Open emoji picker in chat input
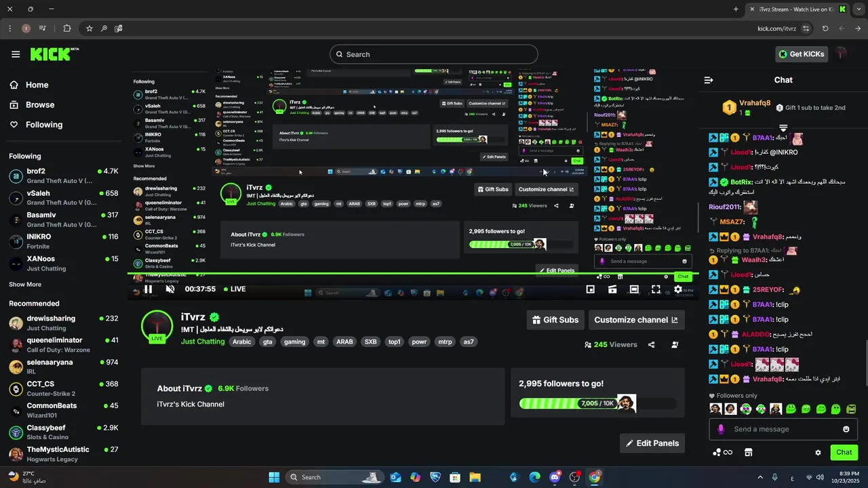The width and height of the screenshot is (868, 488). pos(846,429)
